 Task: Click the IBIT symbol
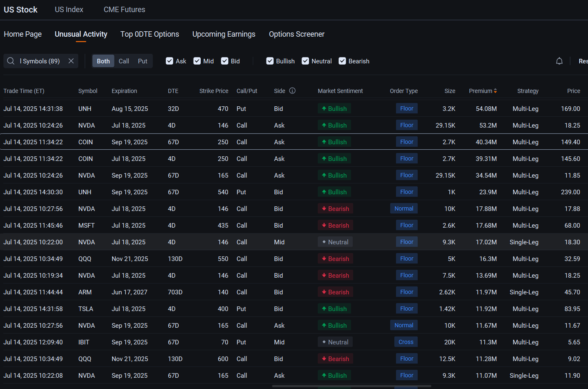coord(84,342)
